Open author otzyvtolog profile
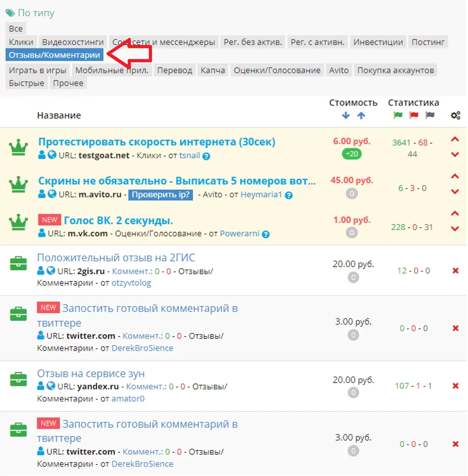468x476 pixels. [x=131, y=283]
